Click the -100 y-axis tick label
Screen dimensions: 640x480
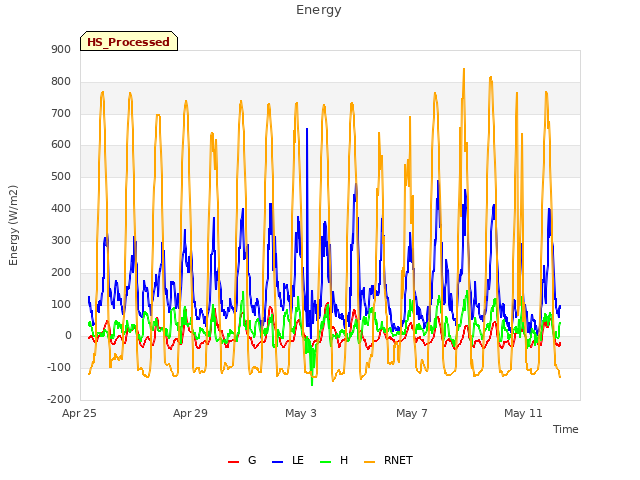click(x=59, y=368)
